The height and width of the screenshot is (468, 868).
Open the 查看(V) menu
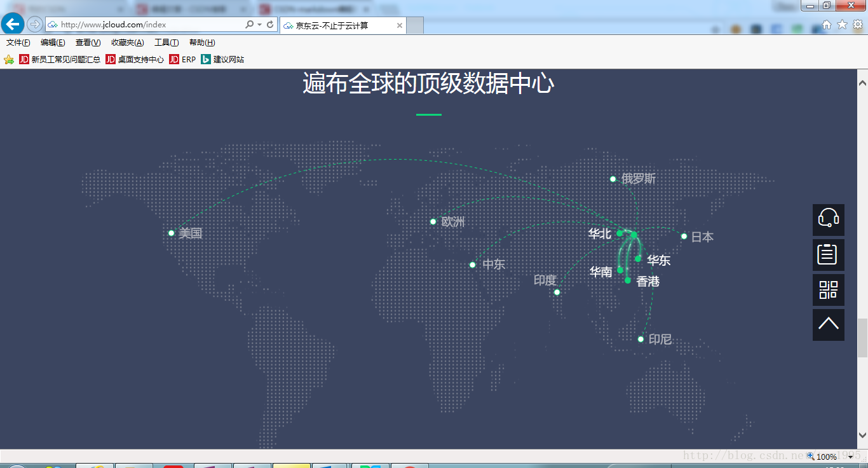(x=88, y=43)
